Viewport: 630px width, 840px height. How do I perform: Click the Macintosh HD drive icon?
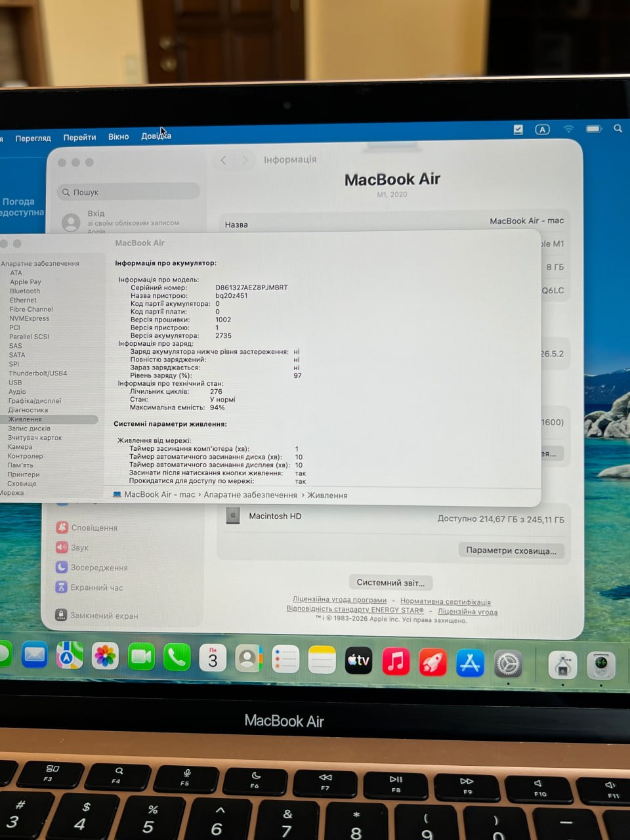point(233,516)
